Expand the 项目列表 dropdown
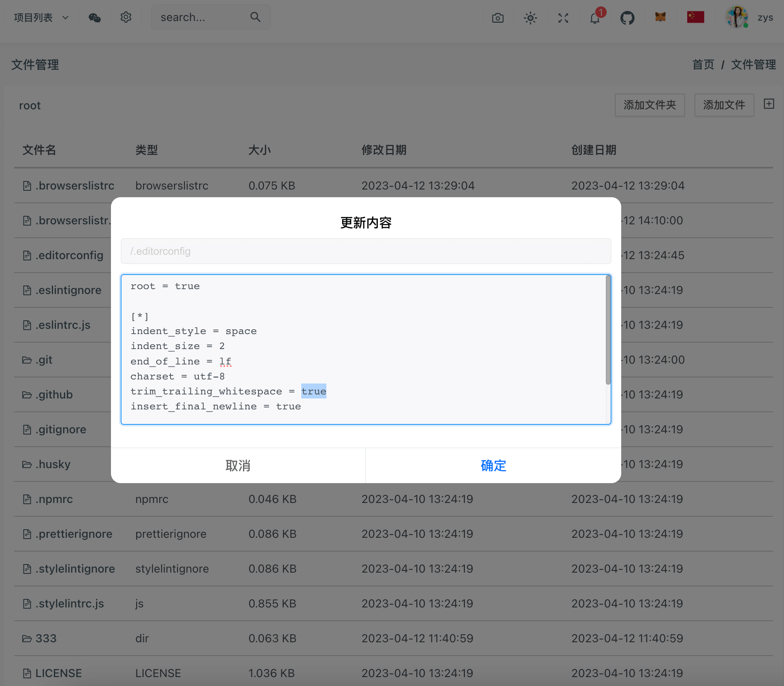Image resolution: width=784 pixels, height=686 pixels. 41,17
